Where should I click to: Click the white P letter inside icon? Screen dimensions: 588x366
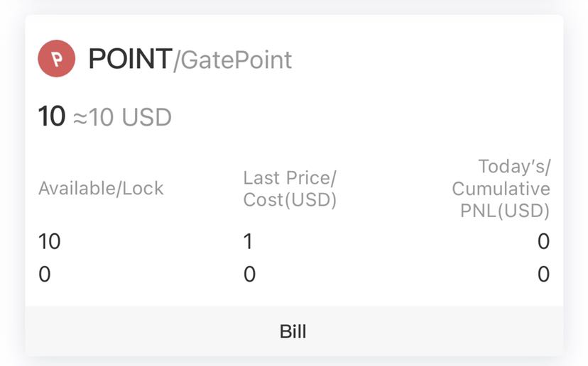[x=57, y=59]
